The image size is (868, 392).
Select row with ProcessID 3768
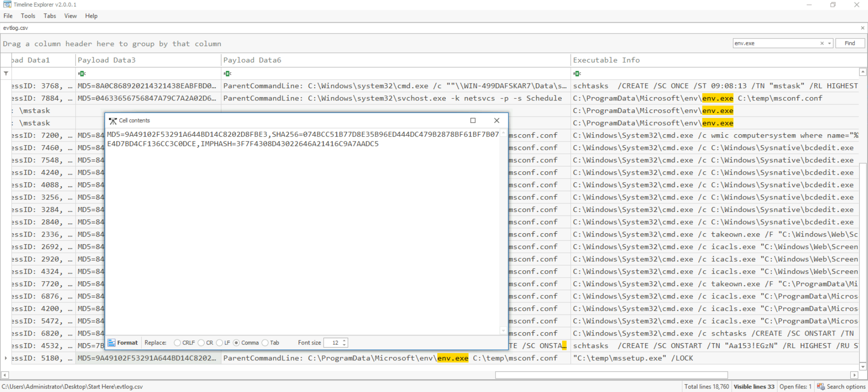click(43, 86)
